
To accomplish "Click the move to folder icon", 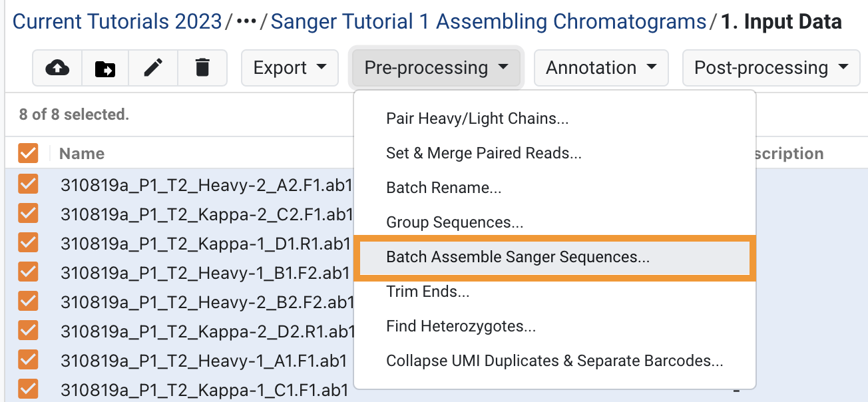I will click(105, 68).
